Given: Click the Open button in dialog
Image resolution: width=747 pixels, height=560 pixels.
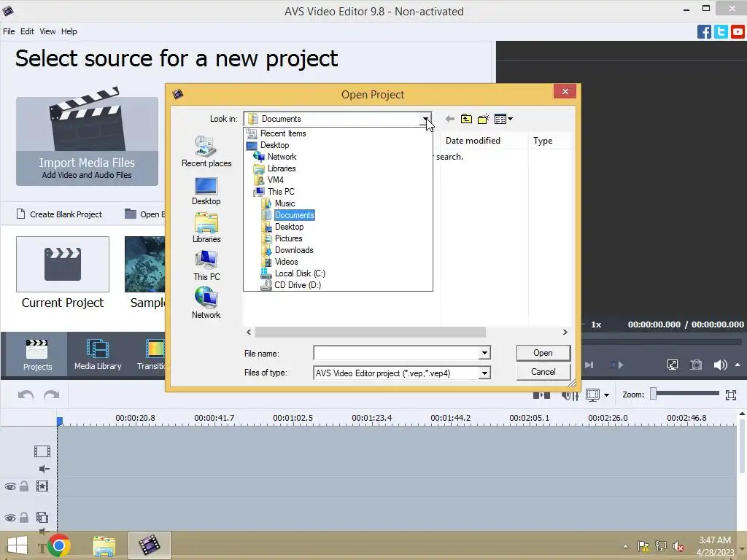Looking at the screenshot, I should [543, 353].
